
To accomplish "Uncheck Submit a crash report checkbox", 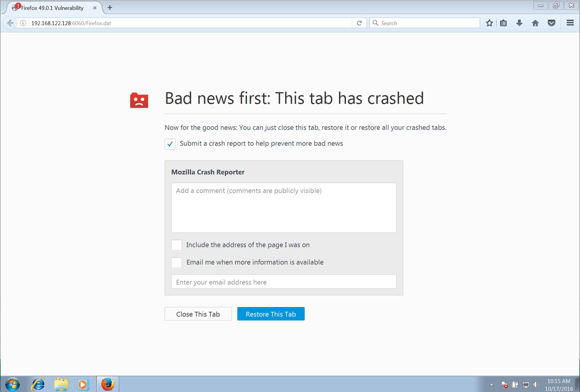I will (170, 144).
